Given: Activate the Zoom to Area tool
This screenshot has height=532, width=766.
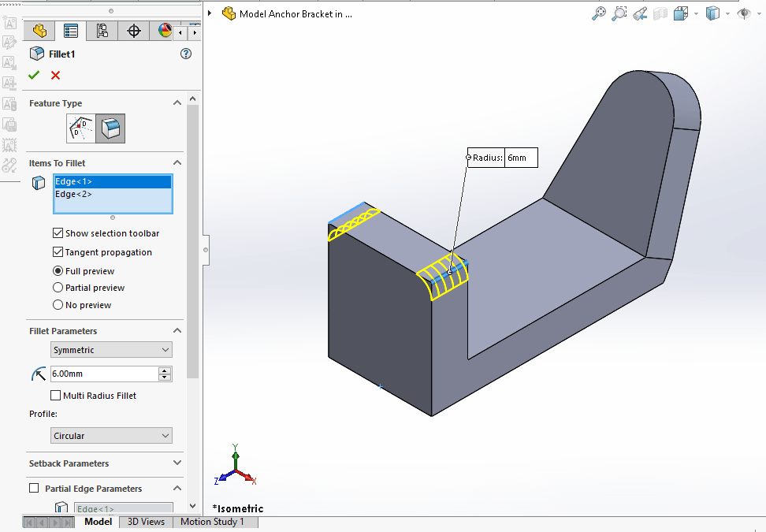Looking at the screenshot, I should [x=619, y=13].
